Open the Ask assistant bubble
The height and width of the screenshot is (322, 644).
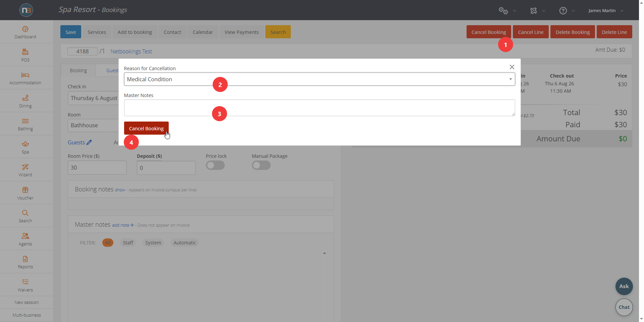pos(624,286)
